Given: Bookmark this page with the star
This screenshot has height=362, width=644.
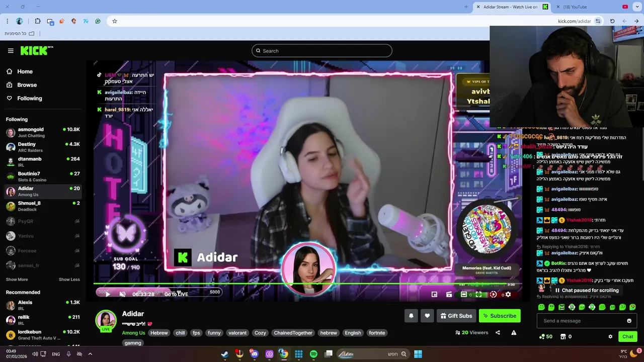Looking at the screenshot, I should coord(115,21).
